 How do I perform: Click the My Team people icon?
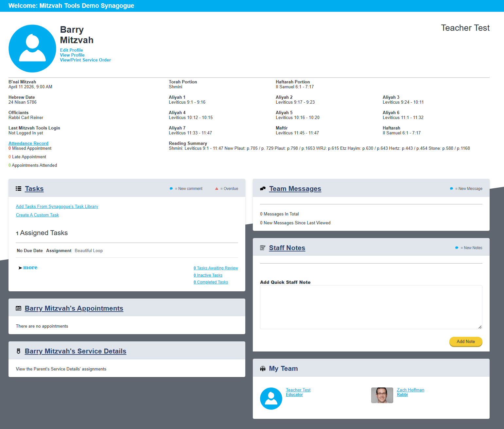click(263, 369)
